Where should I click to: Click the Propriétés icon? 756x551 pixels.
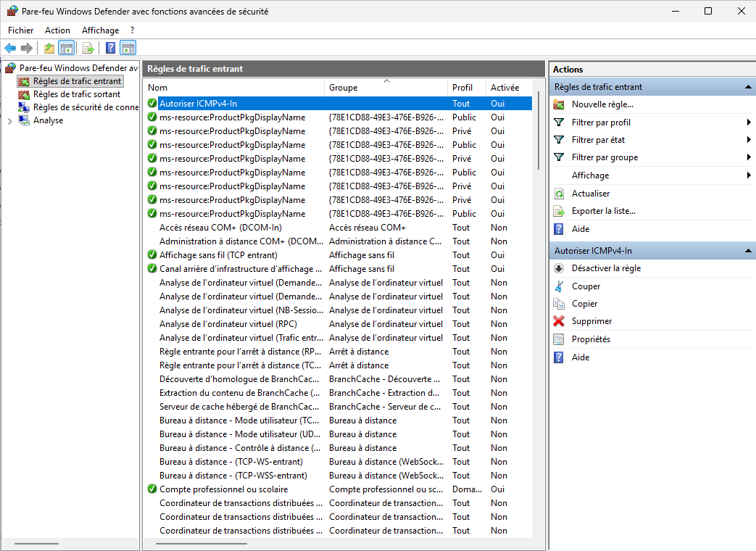[x=559, y=339]
